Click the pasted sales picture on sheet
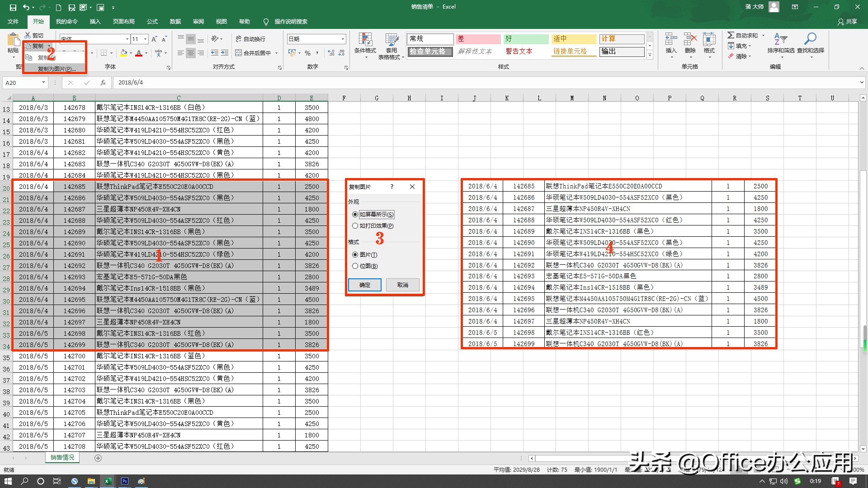Screen dimensions: 868x488 pyautogui.click(x=619, y=264)
